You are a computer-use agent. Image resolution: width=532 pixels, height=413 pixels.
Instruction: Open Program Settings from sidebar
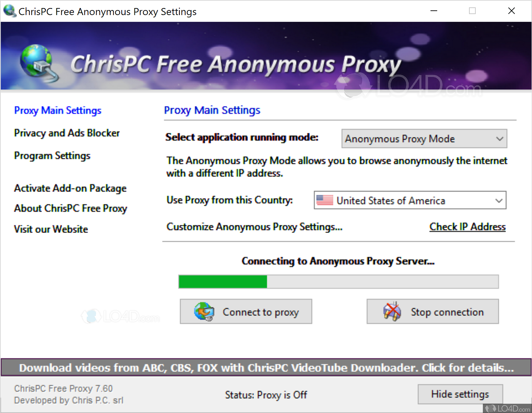pyautogui.click(x=52, y=156)
